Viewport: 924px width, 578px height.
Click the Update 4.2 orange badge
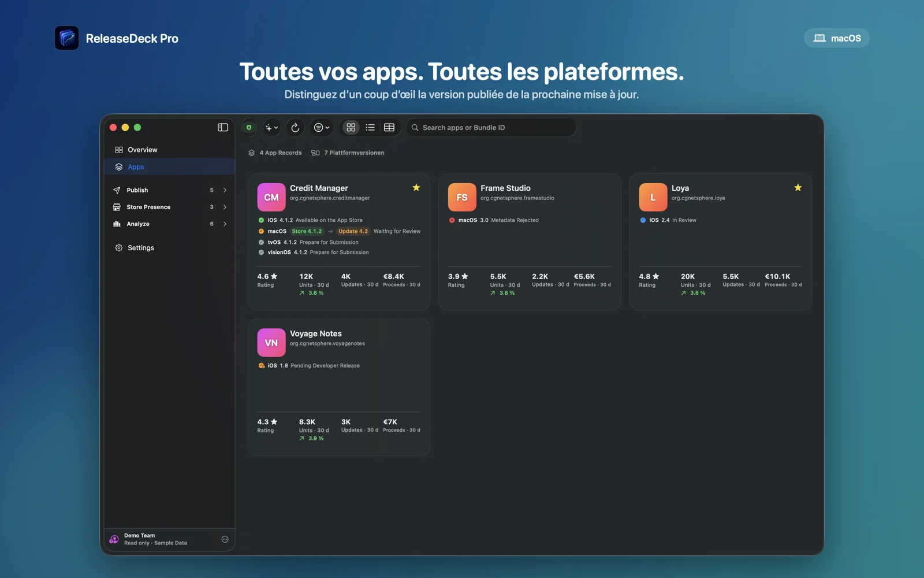[x=353, y=231]
